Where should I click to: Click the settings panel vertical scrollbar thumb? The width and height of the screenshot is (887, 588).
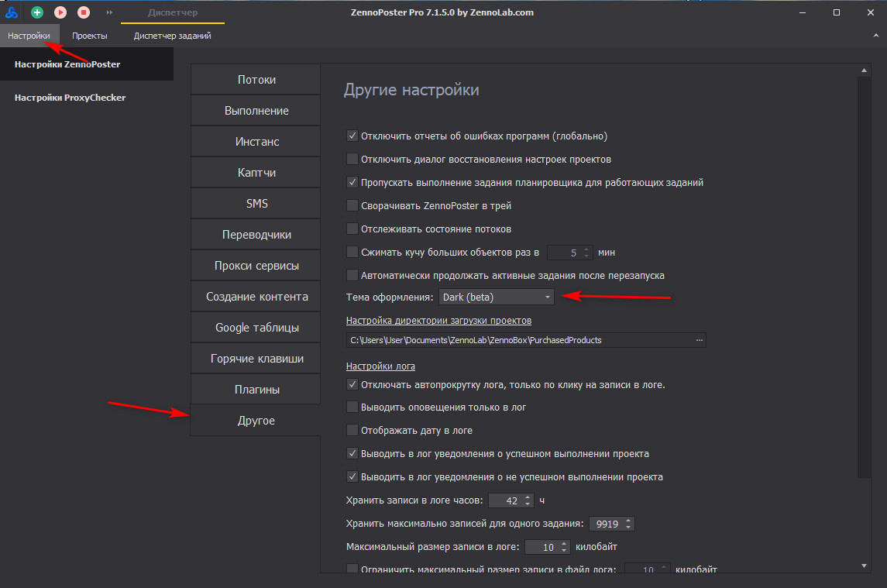point(864,277)
